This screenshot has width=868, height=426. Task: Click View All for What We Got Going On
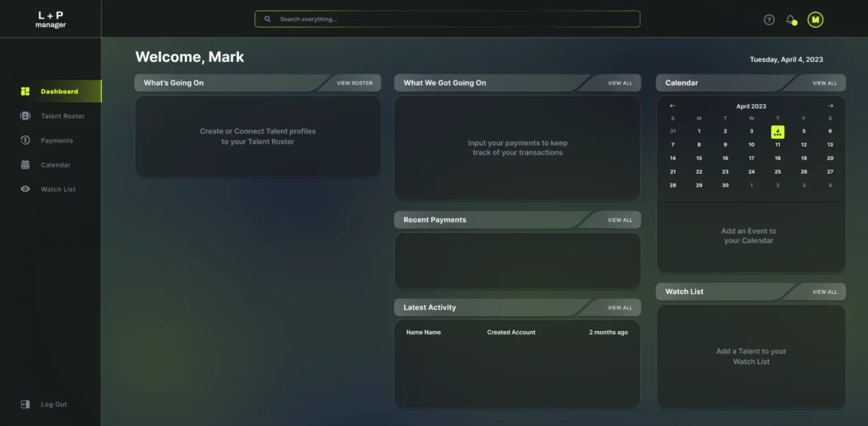pos(620,83)
